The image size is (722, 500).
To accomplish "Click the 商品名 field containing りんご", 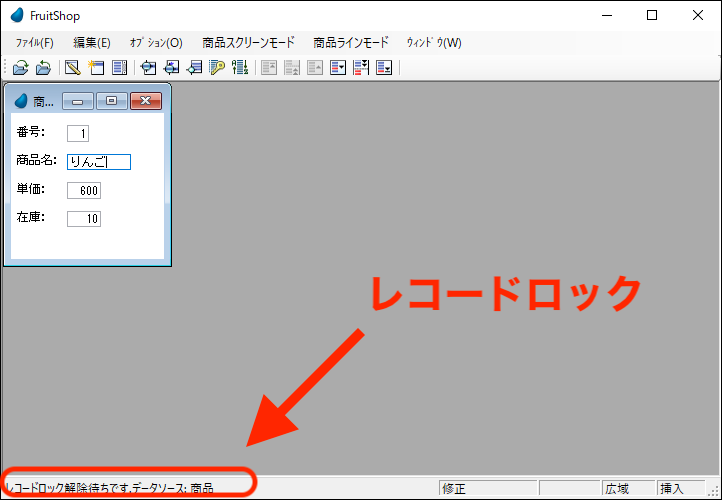I will point(99,161).
